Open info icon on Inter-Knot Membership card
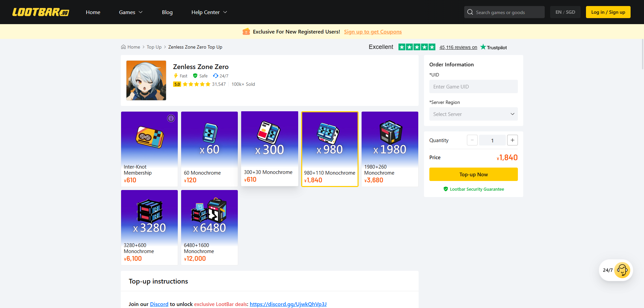Viewport: 644px width, 308px height. (x=171, y=118)
